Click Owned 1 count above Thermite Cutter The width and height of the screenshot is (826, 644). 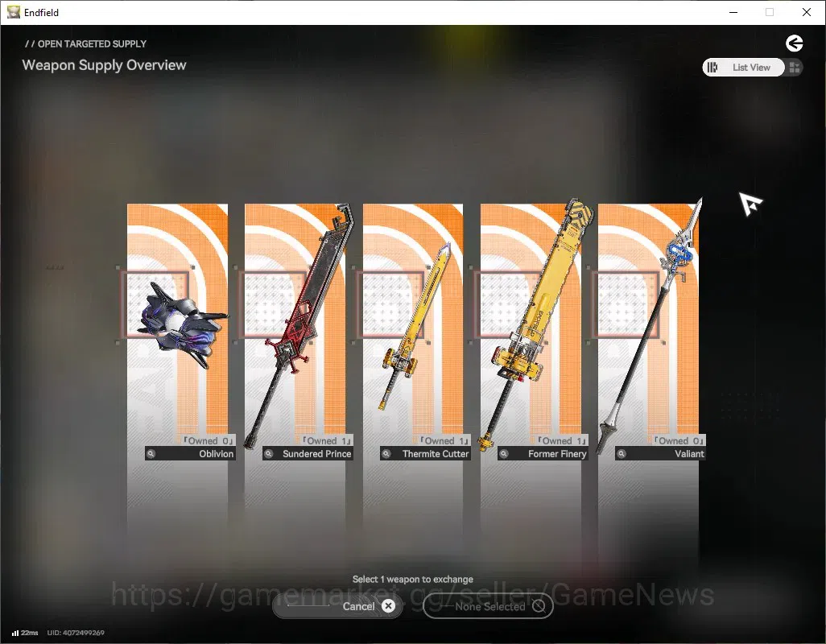pos(444,441)
